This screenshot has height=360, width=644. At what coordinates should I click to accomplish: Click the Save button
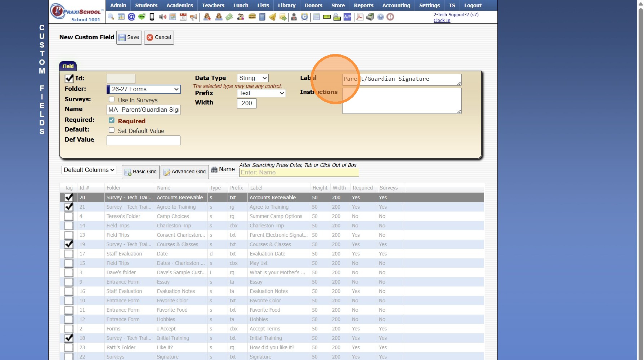pos(129,37)
